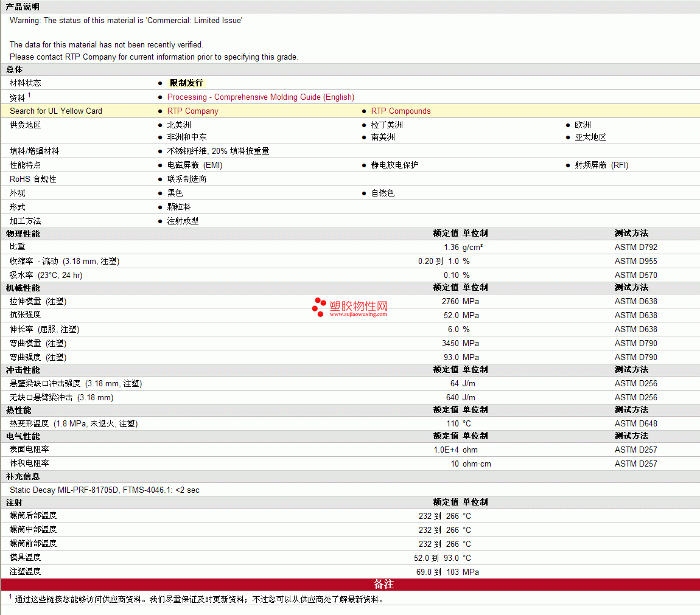Screen dimensions: 700x615
Task: Click 联系制造商 under RoHS 合规性
Action: (x=187, y=179)
